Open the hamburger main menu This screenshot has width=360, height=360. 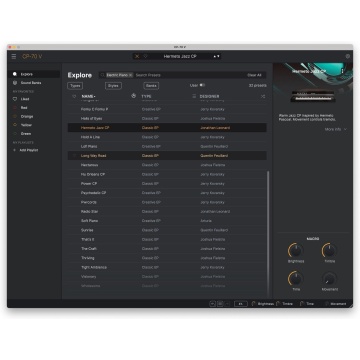click(x=14, y=56)
